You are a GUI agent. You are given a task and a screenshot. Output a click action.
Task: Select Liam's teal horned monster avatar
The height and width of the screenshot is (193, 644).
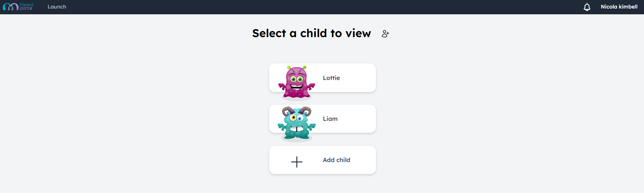coord(297,123)
